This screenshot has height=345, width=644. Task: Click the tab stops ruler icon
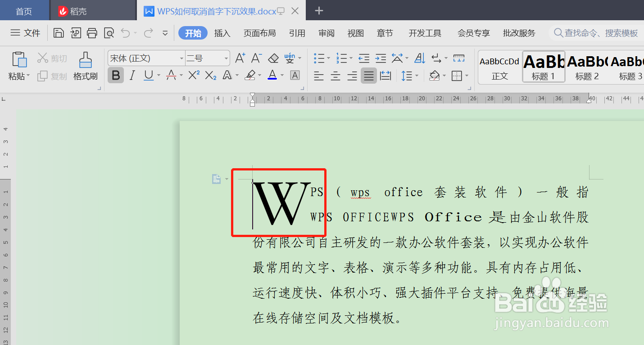tap(459, 58)
